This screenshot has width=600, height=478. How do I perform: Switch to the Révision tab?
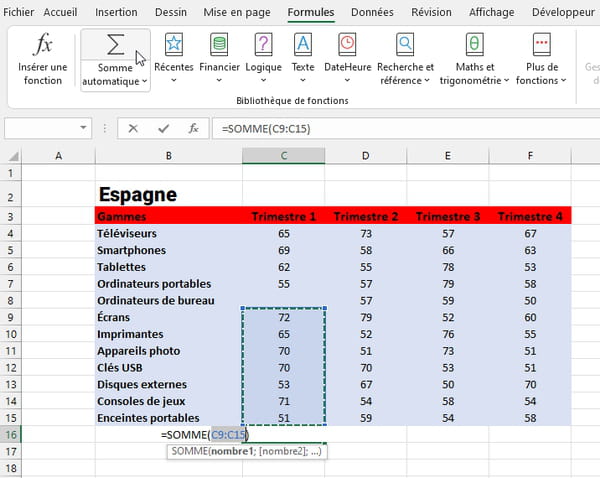(x=431, y=12)
